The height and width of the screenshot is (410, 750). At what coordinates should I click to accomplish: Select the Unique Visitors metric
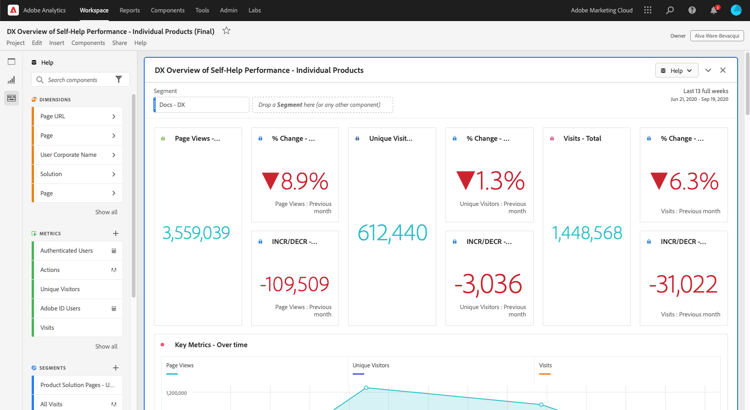point(77,289)
